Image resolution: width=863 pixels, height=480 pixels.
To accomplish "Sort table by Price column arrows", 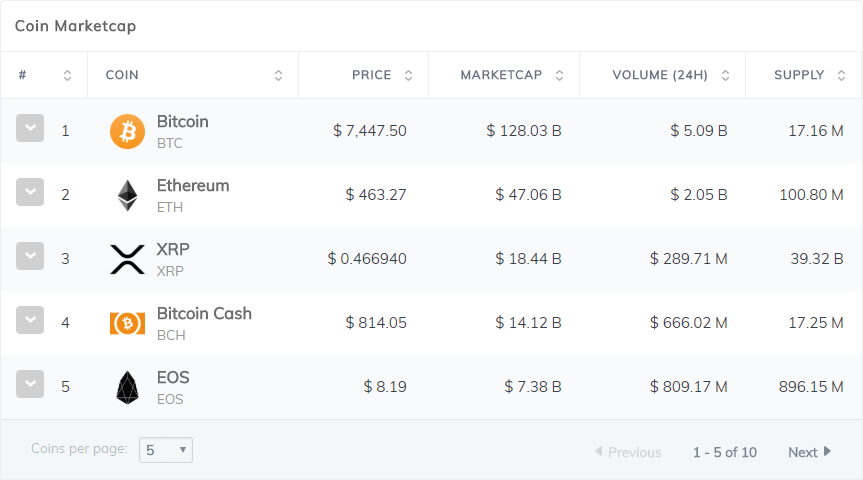I will (408, 75).
